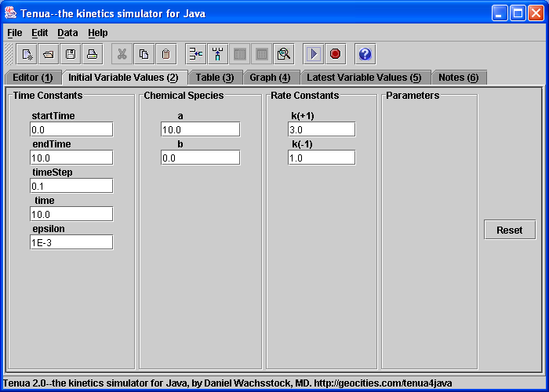Open the Data menu
The height and width of the screenshot is (392, 549).
coord(67,33)
